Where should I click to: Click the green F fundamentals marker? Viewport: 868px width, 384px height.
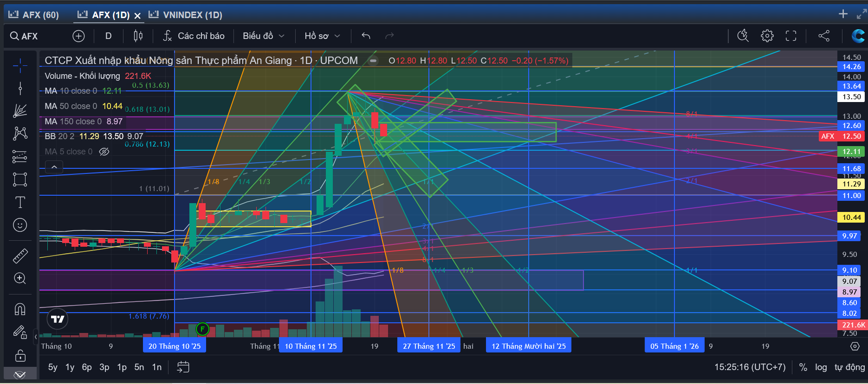click(x=202, y=329)
